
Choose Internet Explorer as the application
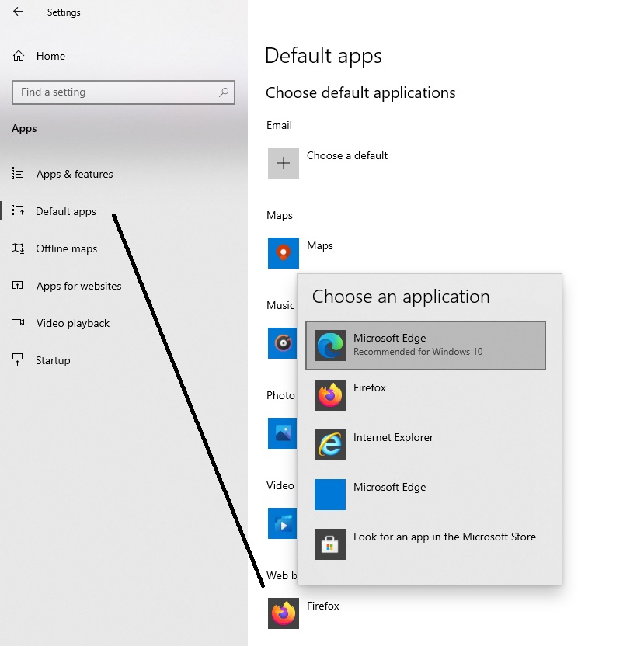coord(426,445)
